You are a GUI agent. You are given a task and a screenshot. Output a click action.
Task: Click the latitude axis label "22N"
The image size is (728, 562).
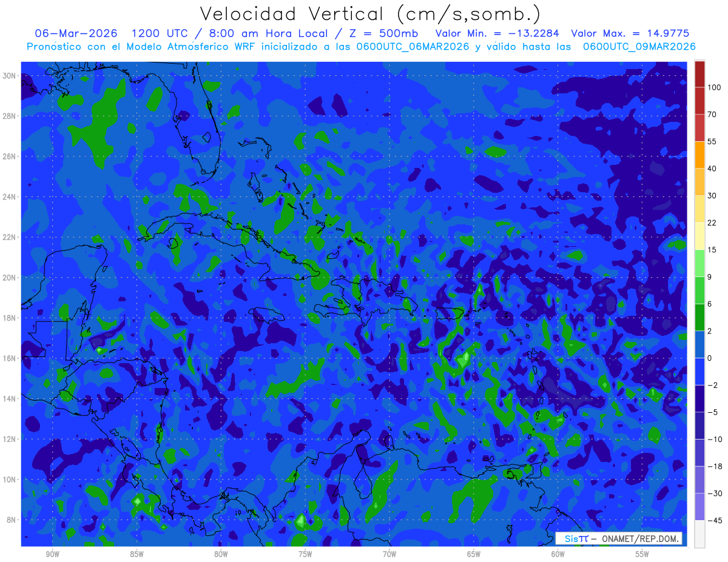click(x=10, y=237)
